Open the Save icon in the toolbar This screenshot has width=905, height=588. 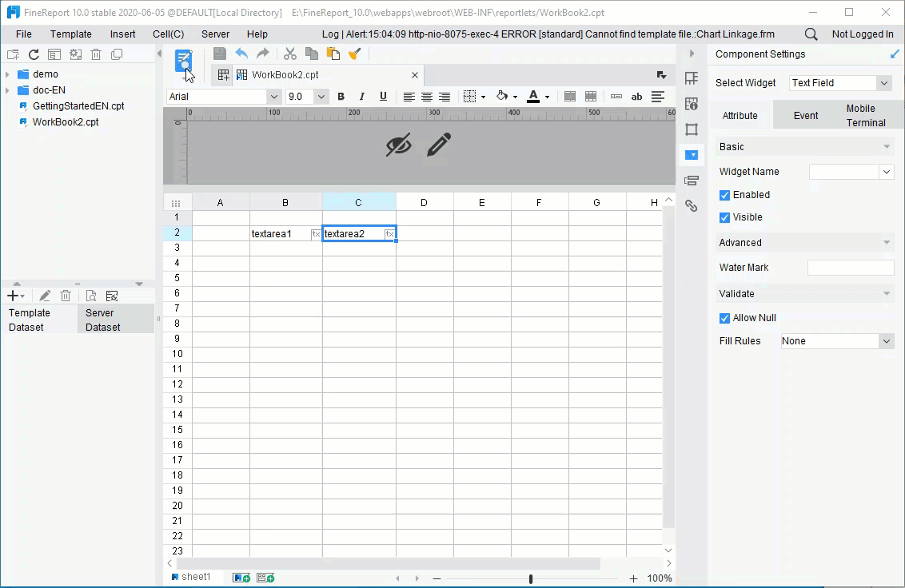point(219,54)
